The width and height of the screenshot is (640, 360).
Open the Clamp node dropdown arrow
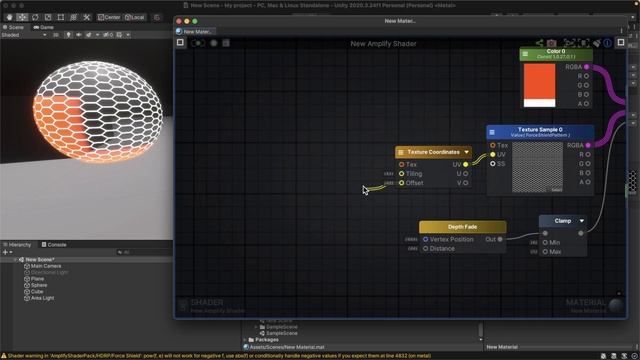click(x=582, y=221)
